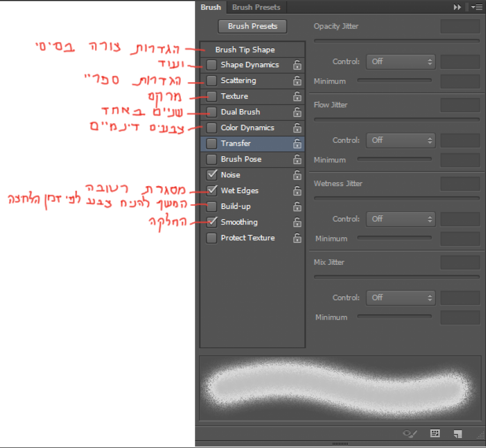Screen dimensions: 486x448
Task: Toggle the lock icon for Build-up
Action: pyautogui.click(x=297, y=206)
